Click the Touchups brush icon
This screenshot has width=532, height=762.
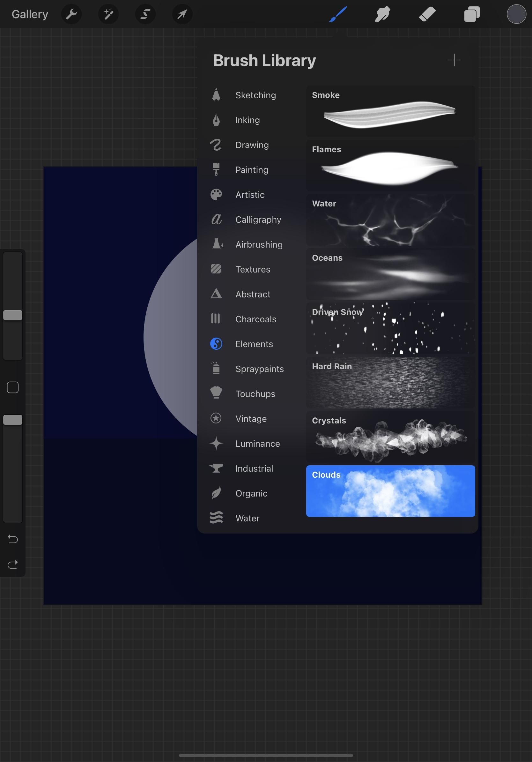[216, 392]
